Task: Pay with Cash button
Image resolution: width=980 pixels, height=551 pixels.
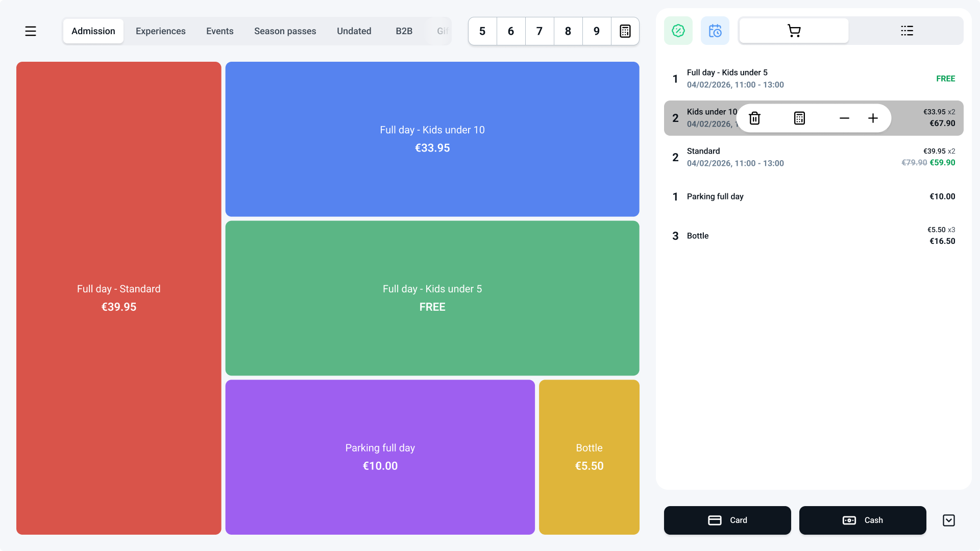Action: click(862, 520)
